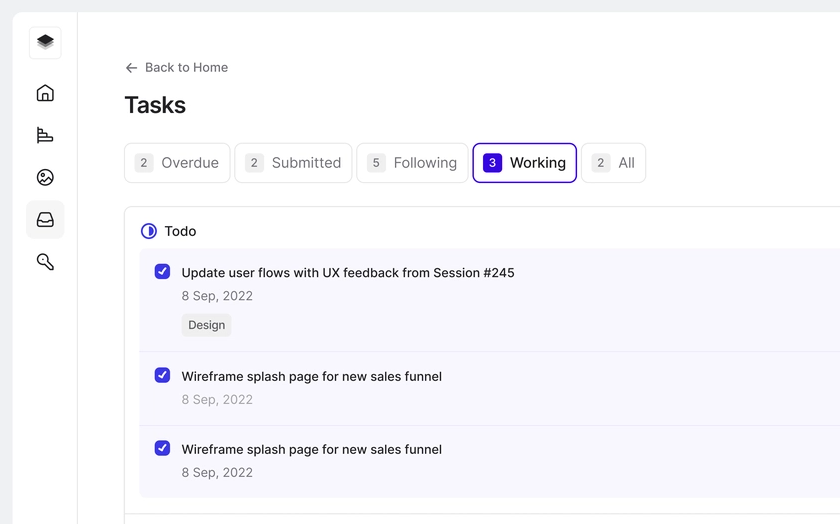Uncheck the Update user flows task checkbox
Image resolution: width=840 pixels, height=524 pixels.
coord(162,272)
